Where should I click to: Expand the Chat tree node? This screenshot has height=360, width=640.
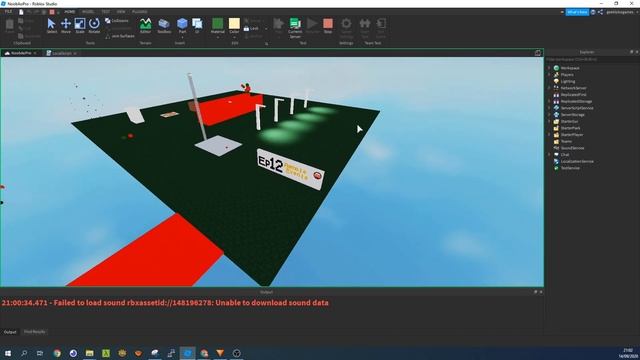[x=549, y=155]
